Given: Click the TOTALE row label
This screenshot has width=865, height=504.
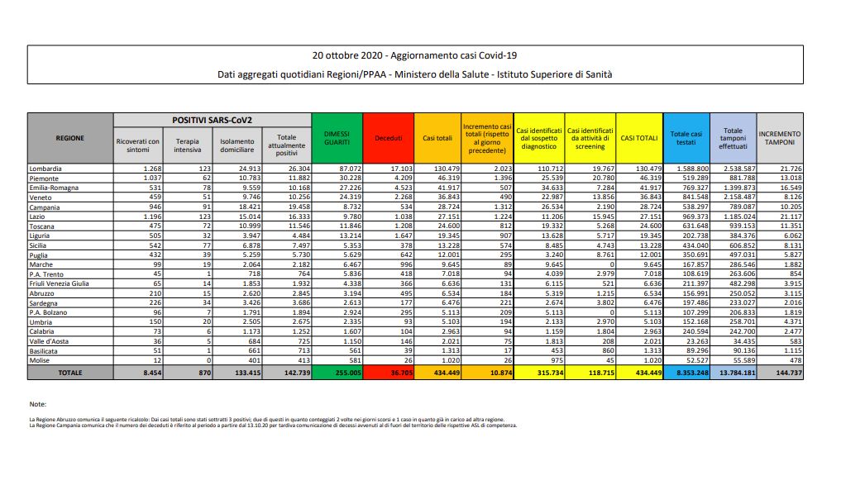Looking at the screenshot, I should pyautogui.click(x=69, y=373).
